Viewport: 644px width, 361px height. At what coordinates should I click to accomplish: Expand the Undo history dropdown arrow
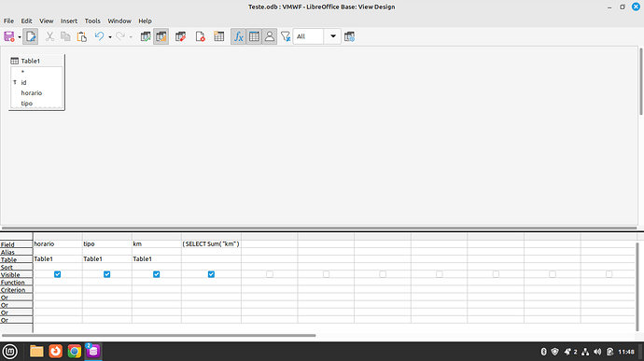[x=109, y=37]
